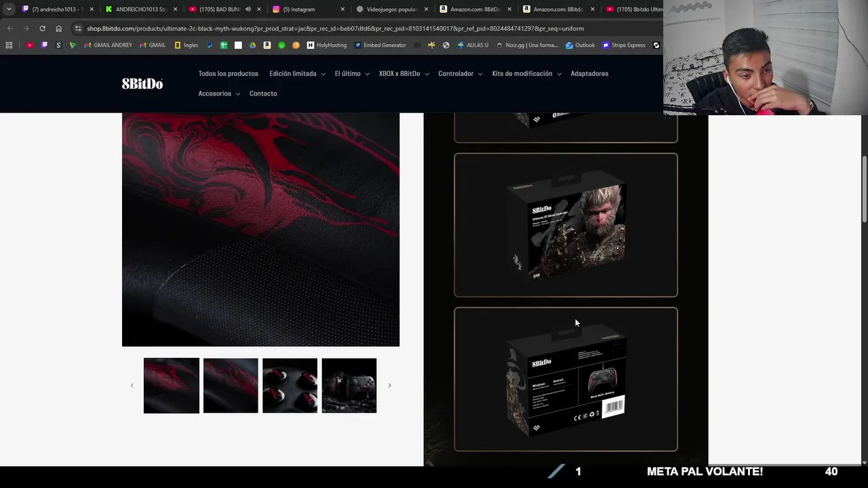
Task: Open the GMAIL bookmark
Action: (153, 45)
